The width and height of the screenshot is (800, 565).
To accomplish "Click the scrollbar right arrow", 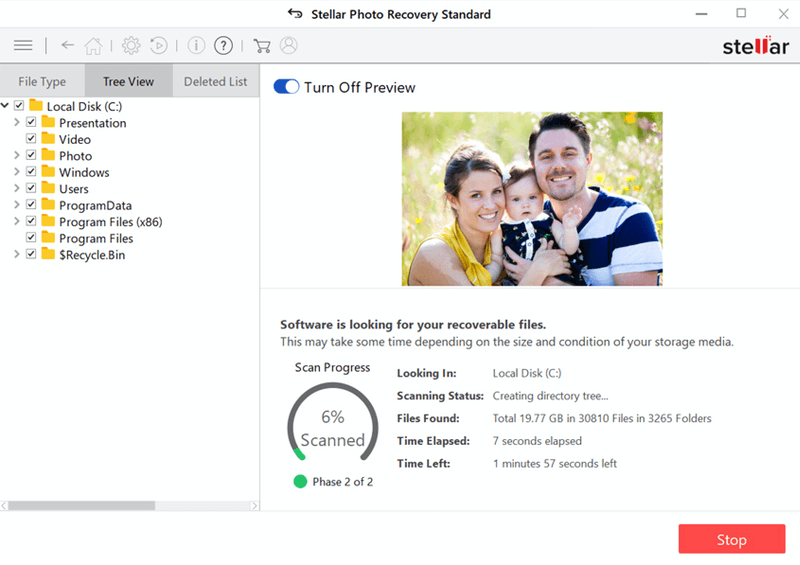I will (x=254, y=505).
